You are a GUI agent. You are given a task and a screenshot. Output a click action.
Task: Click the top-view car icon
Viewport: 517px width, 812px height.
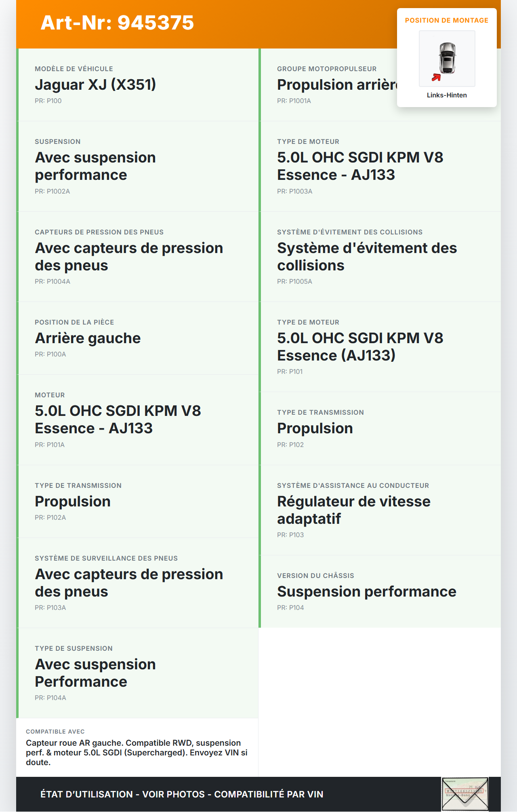(447, 58)
